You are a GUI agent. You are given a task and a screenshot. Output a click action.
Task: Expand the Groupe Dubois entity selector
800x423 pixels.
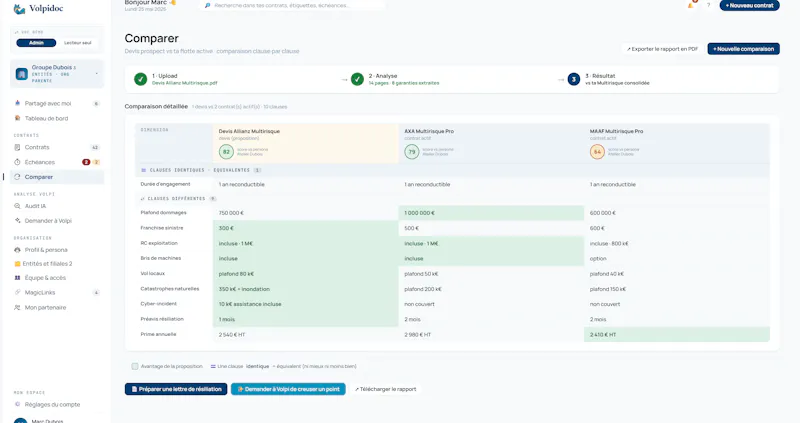pos(57,74)
